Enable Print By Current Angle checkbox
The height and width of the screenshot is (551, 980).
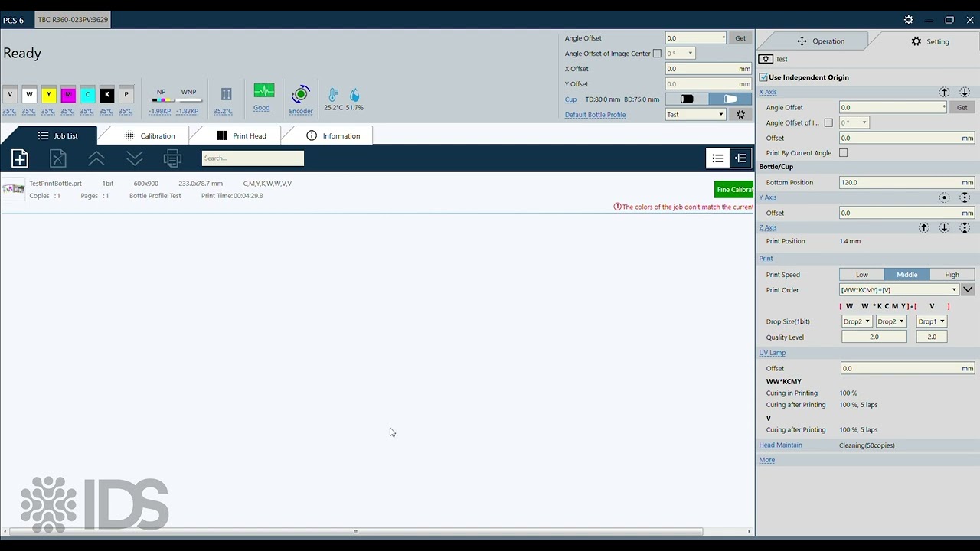pyautogui.click(x=844, y=153)
